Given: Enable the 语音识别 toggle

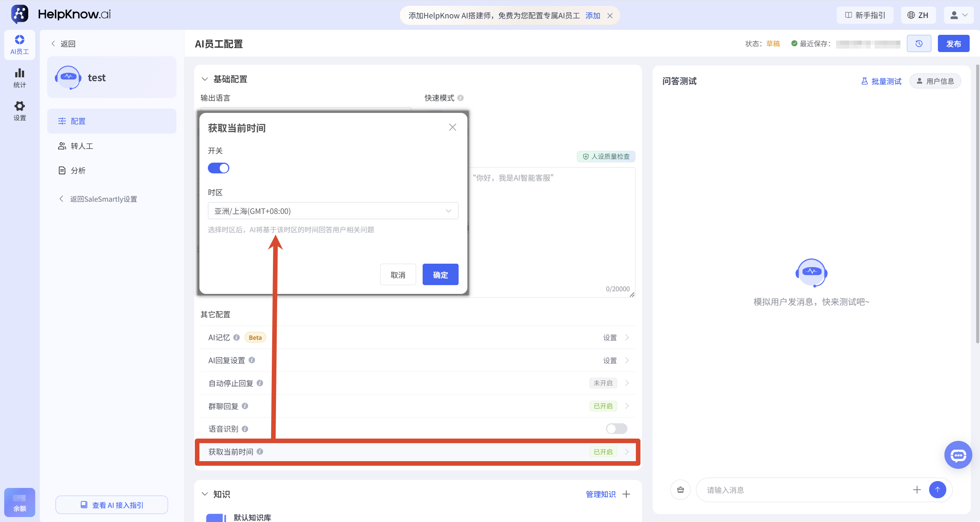Looking at the screenshot, I should pyautogui.click(x=616, y=429).
